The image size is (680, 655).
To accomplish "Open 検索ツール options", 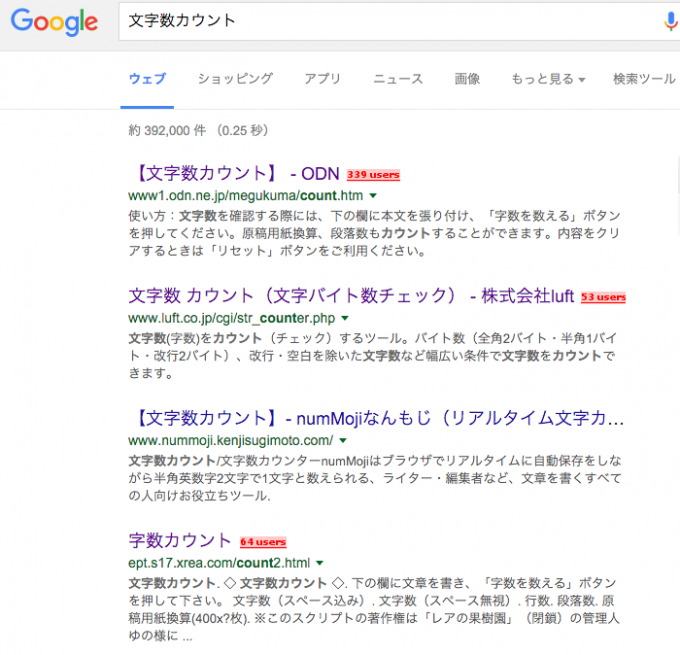I will click(644, 79).
